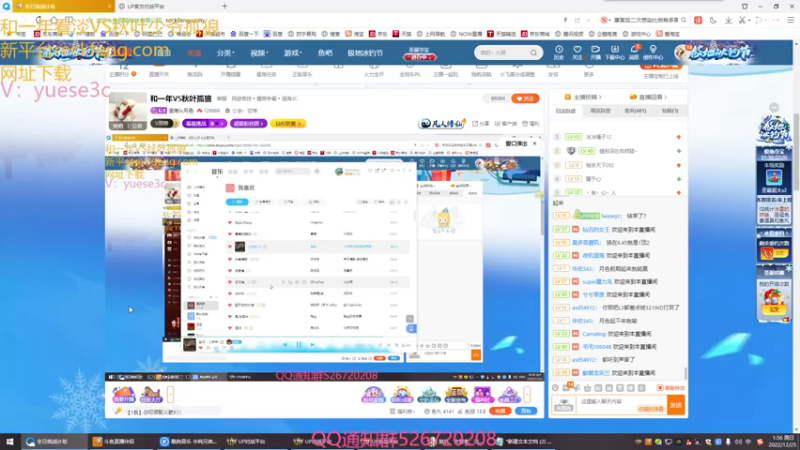Click the 任务大厅 gift bar icon
800x450 pixels.
(x=151, y=394)
